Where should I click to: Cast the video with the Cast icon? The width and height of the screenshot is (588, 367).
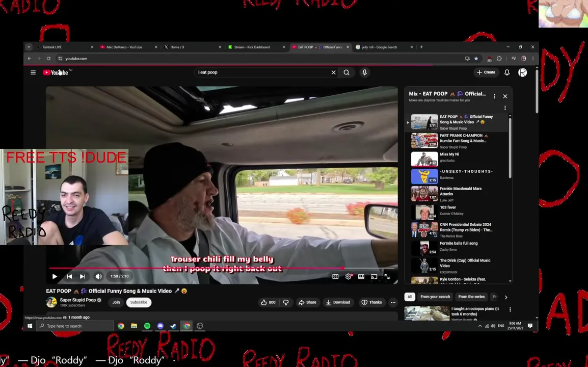point(374,276)
